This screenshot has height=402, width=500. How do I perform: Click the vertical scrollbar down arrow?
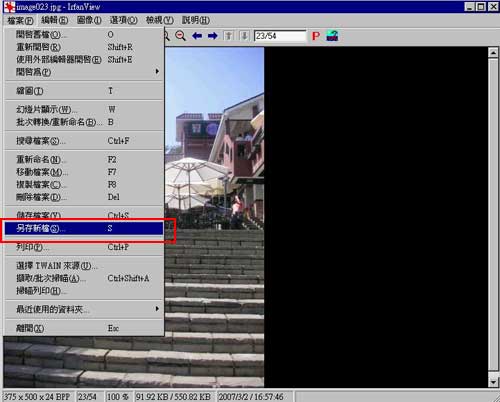tap(493, 382)
